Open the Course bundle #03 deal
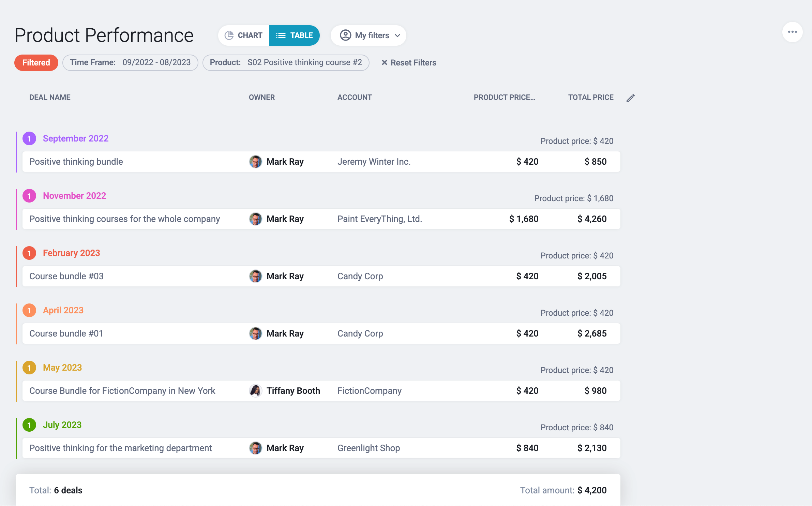The width and height of the screenshot is (812, 506). pyautogui.click(x=66, y=276)
